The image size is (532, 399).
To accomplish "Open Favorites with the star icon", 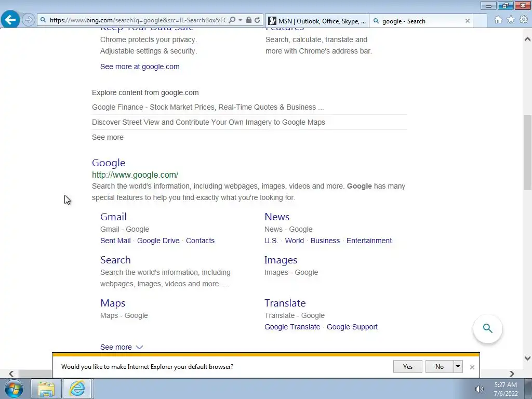I will pyautogui.click(x=511, y=20).
